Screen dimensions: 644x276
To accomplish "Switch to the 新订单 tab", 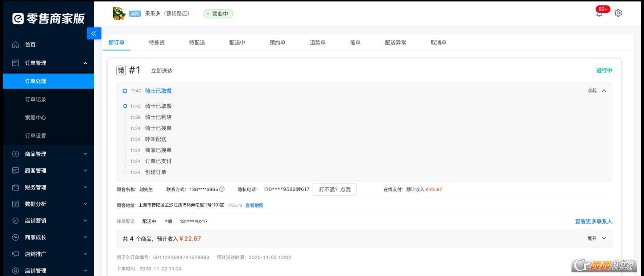I will coord(116,42).
